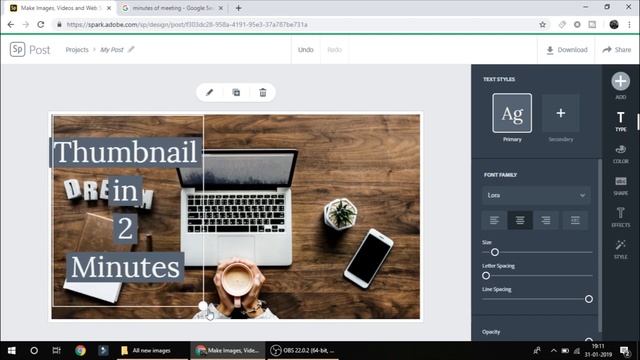Open the Color panel in sidebar

click(620, 153)
